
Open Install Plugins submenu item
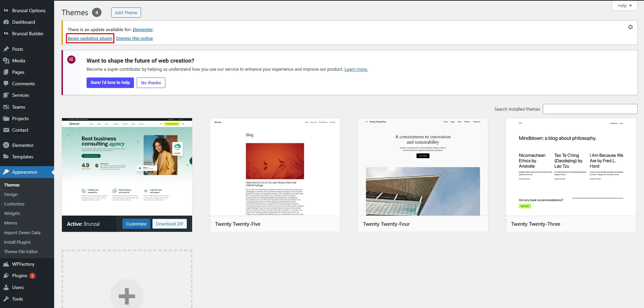coord(18,242)
